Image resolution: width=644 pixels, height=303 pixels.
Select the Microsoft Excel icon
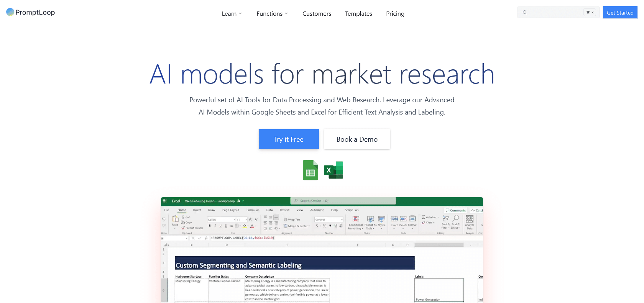pos(333,170)
